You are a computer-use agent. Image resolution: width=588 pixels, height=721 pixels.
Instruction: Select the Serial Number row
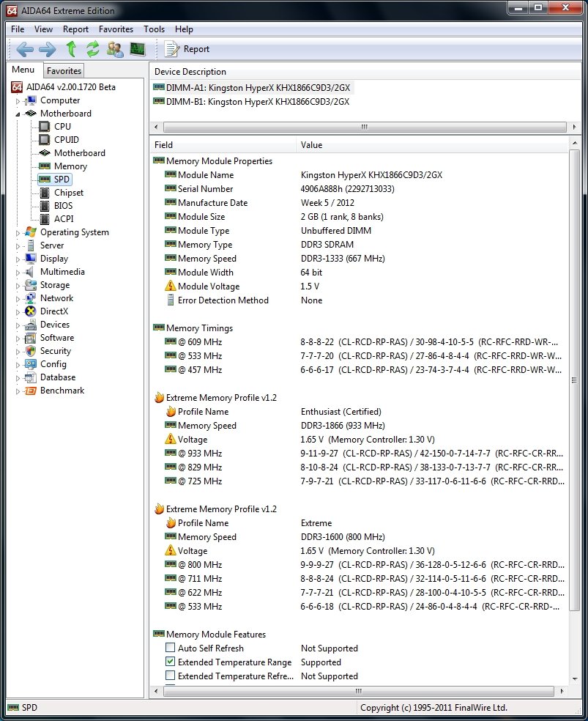click(x=358, y=188)
